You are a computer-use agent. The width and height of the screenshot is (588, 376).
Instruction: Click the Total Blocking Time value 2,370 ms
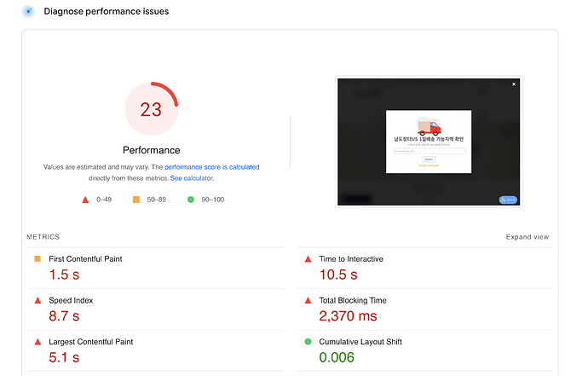(348, 316)
